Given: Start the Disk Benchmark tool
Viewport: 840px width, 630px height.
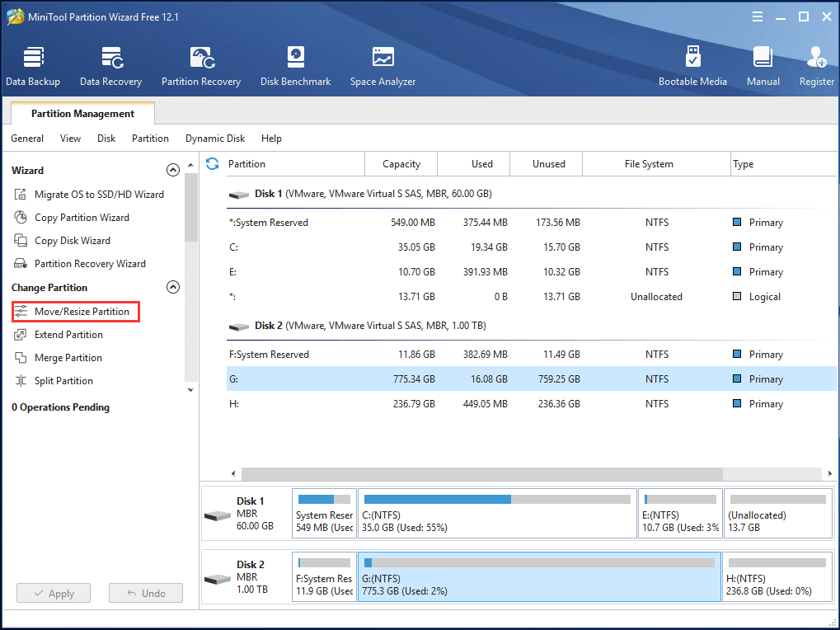Looking at the screenshot, I should [296, 67].
